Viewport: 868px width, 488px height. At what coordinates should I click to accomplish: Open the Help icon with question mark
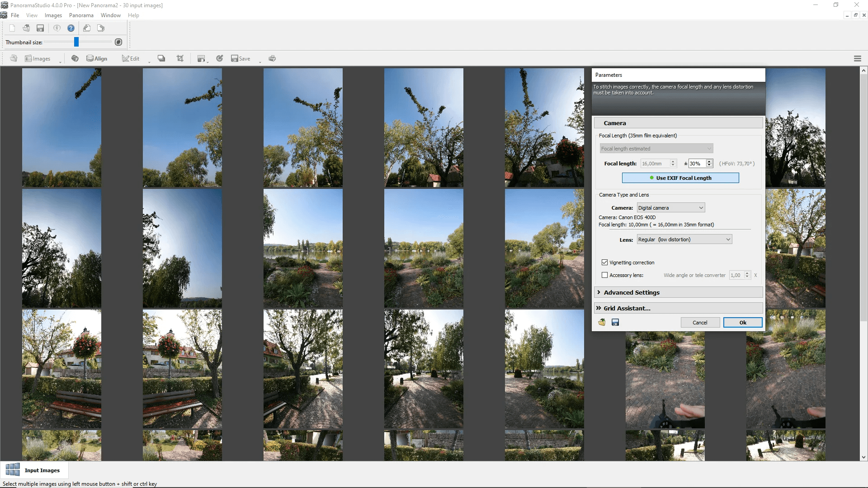pyautogui.click(x=71, y=28)
